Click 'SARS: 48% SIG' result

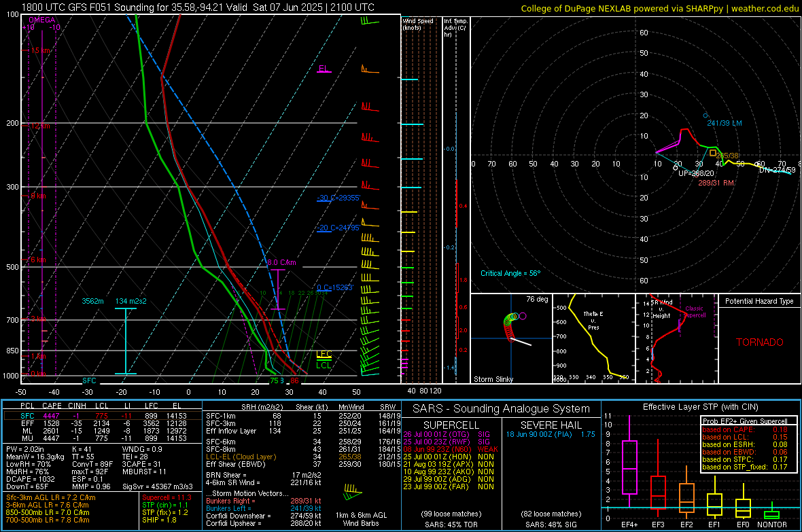pyautogui.click(x=551, y=525)
